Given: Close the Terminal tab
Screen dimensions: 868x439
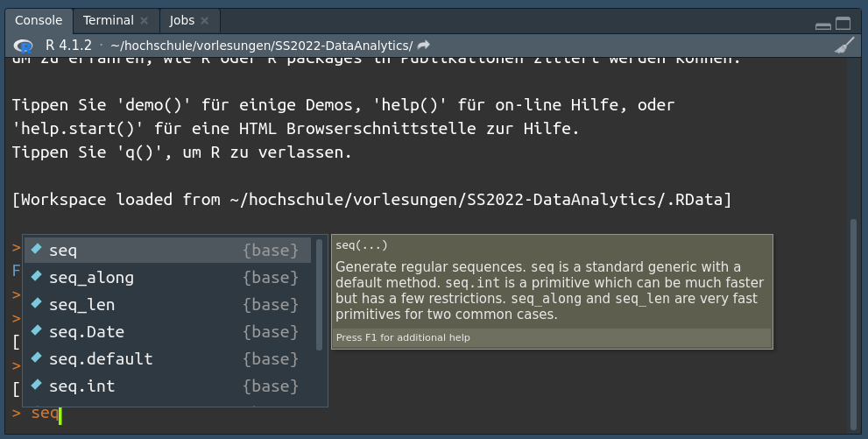Looking at the screenshot, I should click(x=144, y=20).
